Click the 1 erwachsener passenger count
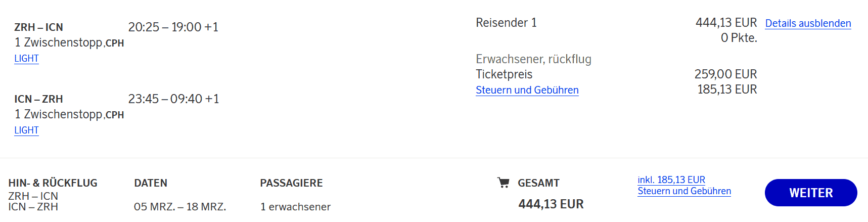The height and width of the screenshot is (222, 868). pyautogui.click(x=295, y=207)
